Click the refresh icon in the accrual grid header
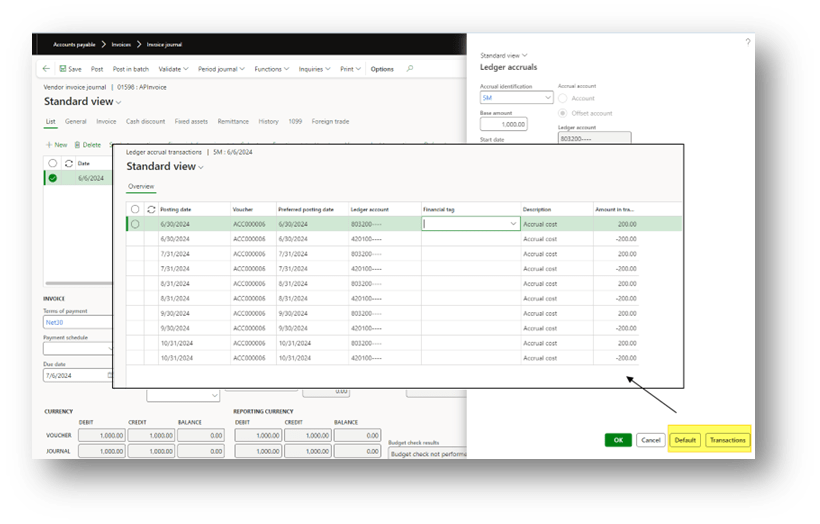820x524 pixels. [150, 209]
